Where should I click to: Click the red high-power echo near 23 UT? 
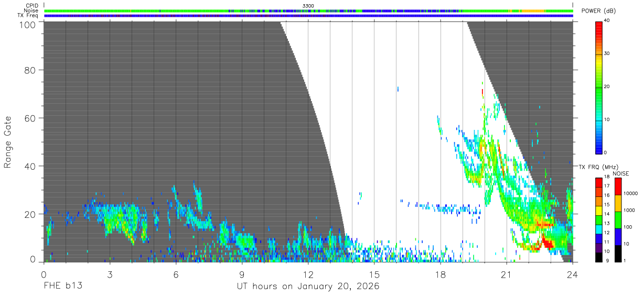point(547,243)
